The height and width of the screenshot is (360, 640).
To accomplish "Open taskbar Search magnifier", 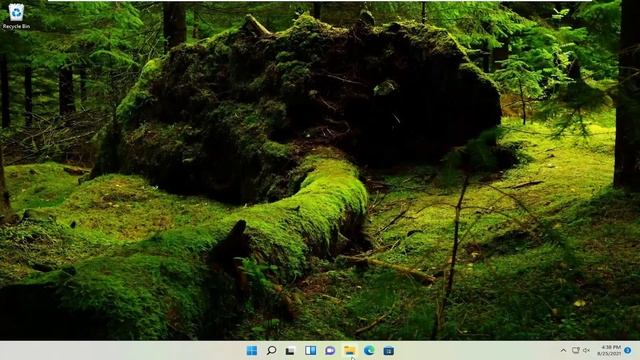I will click(271, 350).
